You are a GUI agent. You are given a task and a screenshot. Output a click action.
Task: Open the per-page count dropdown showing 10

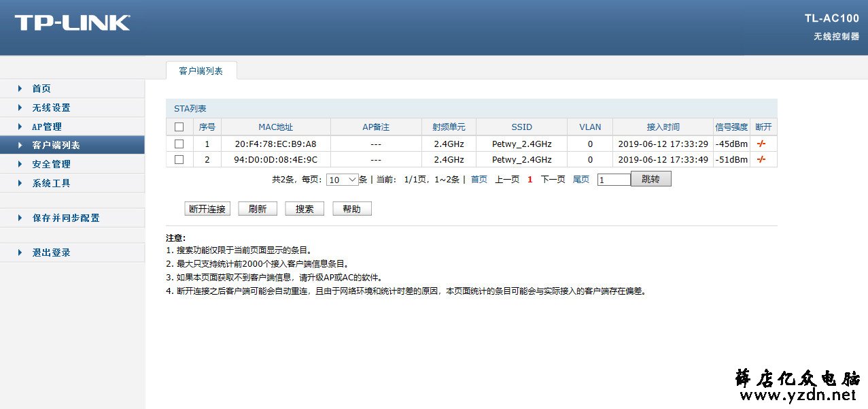click(x=343, y=180)
